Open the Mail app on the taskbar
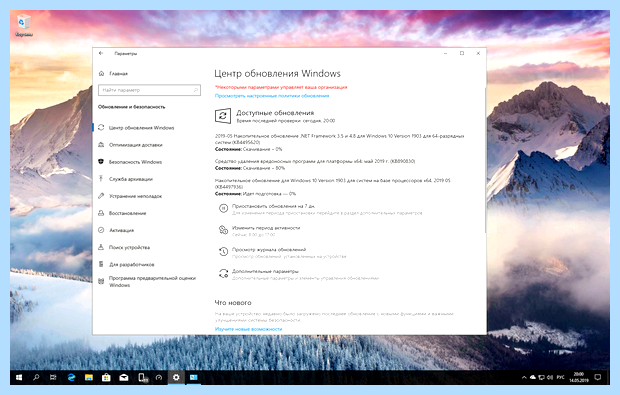Viewport: 620px width, 395px height. pos(123,377)
